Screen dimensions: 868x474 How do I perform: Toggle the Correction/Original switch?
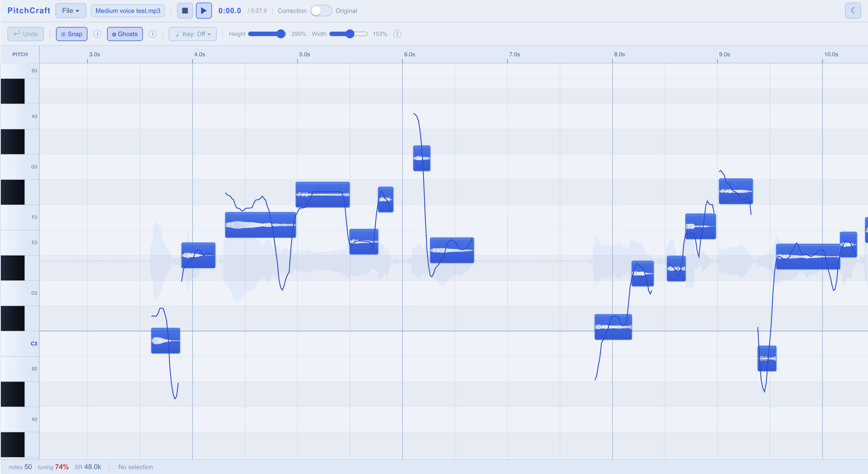coord(321,11)
